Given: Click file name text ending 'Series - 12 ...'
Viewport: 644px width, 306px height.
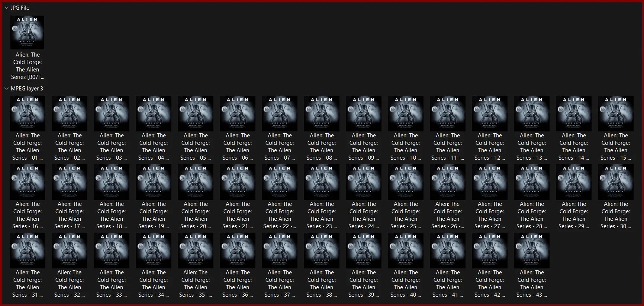Looking at the screenshot, I should (490, 147).
